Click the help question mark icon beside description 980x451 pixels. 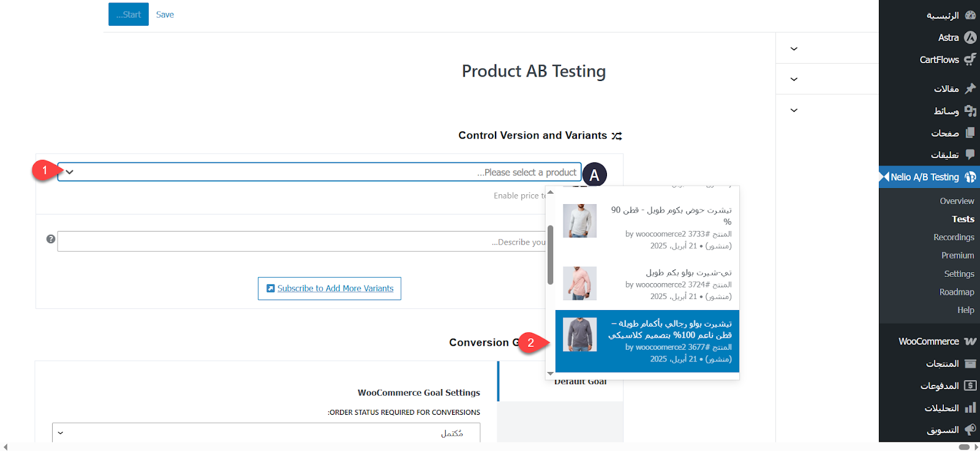point(51,239)
